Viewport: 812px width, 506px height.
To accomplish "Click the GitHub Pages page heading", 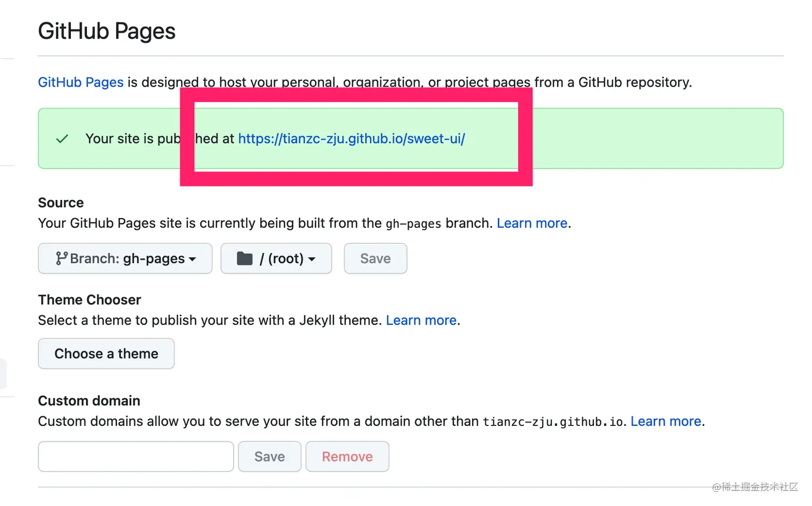I will tap(107, 31).
